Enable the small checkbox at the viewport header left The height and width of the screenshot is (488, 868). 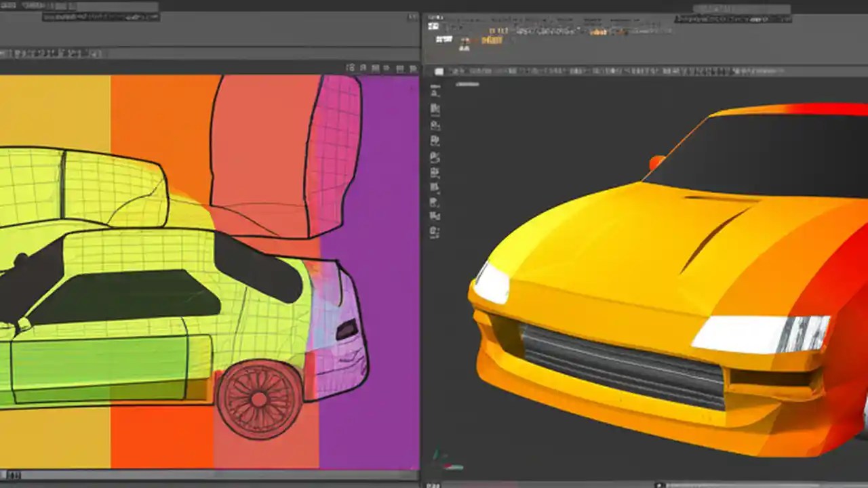[x=438, y=70]
